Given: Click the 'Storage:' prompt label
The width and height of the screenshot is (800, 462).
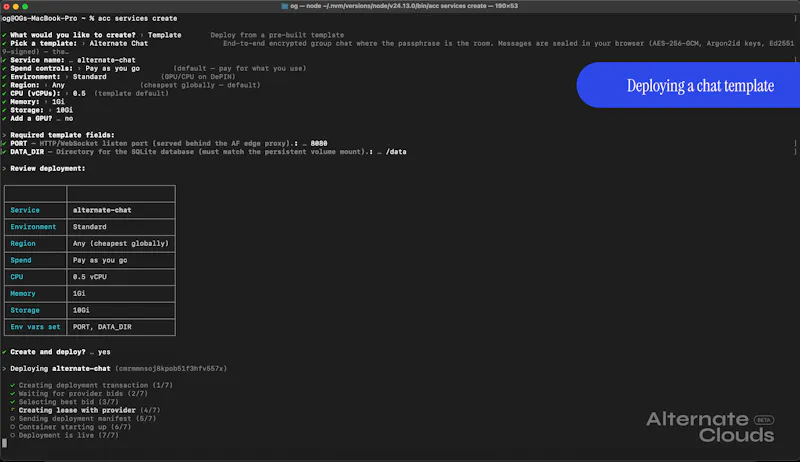Looking at the screenshot, I should pos(27,110).
